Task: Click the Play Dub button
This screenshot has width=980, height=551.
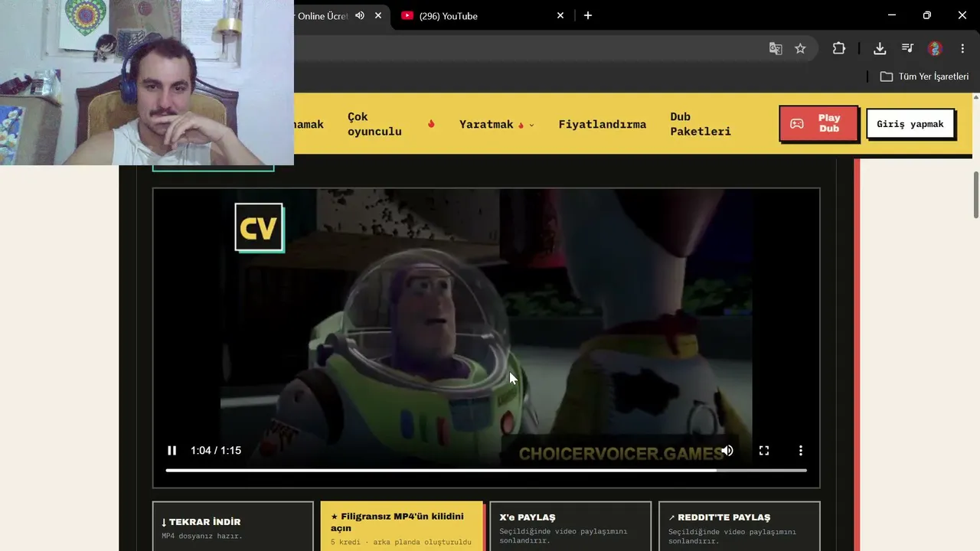Action: tap(818, 123)
